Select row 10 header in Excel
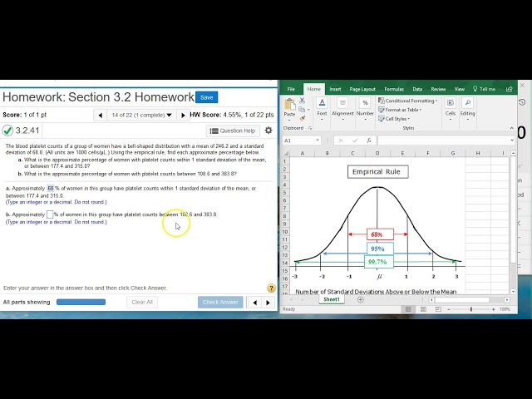This screenshot has width=532, height=399. (285, 232)
